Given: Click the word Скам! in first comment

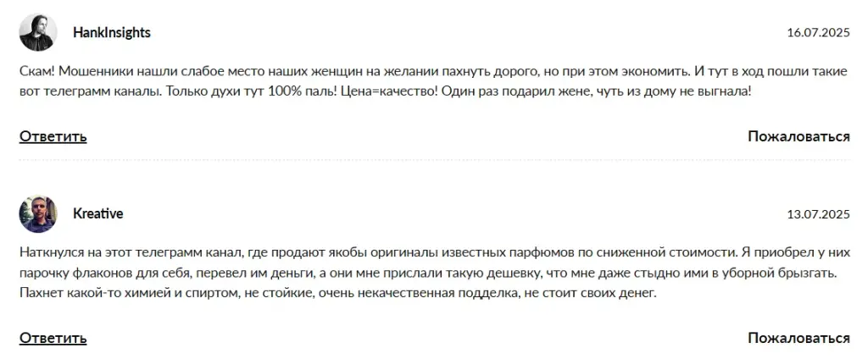Looking at the screenshot, I should pos(37,72).
